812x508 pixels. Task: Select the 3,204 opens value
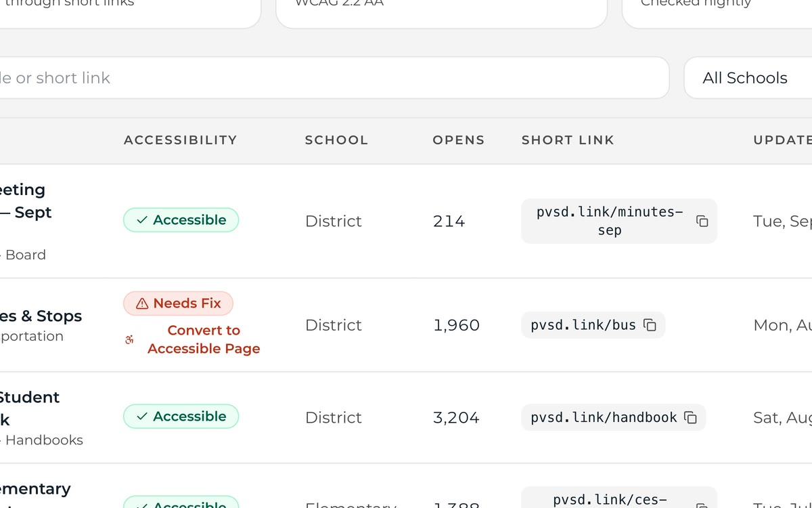pos(456,417)
